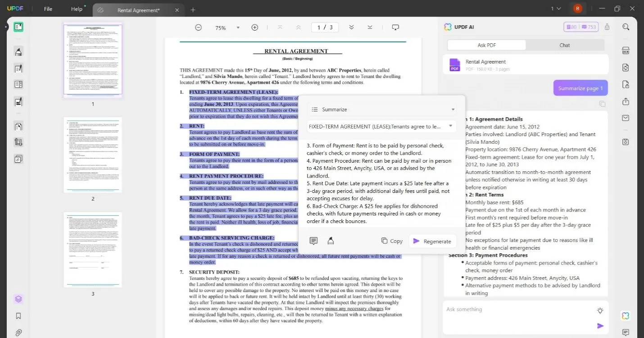644x338 pixels.
Task: Open the Edit PDF tool
Action: [x=18, y=69]
